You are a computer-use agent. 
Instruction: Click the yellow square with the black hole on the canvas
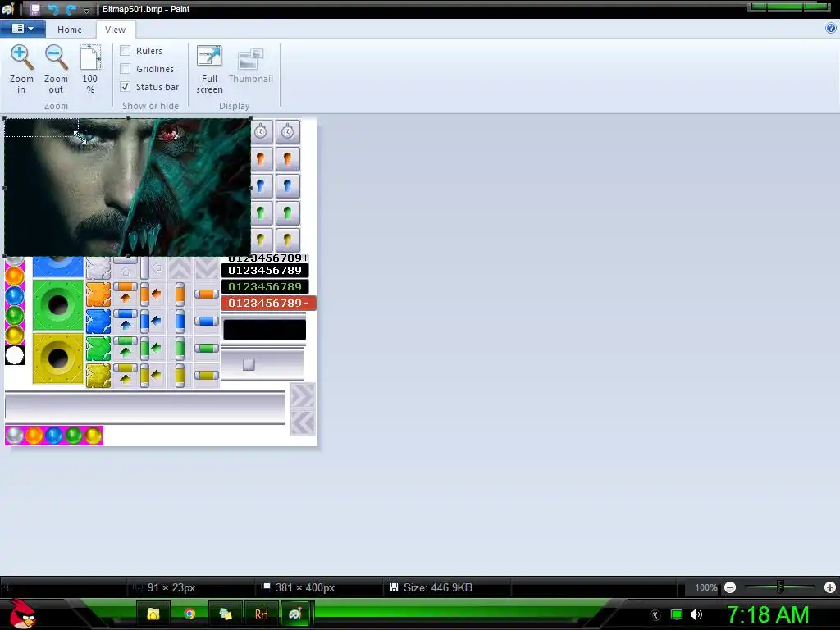(x=58, y=359)
